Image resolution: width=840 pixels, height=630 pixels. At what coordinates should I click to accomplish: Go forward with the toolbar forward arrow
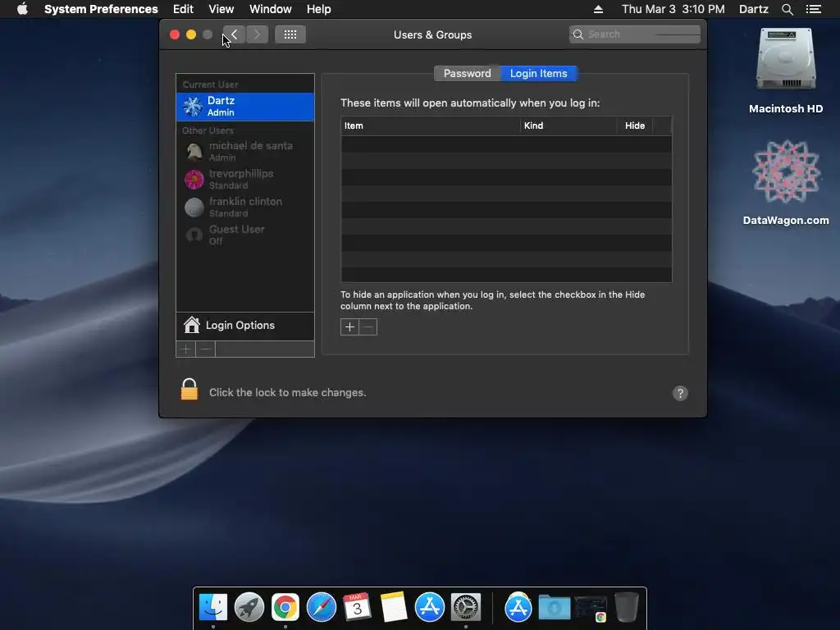pyautogui.click(x=257, y=34)
